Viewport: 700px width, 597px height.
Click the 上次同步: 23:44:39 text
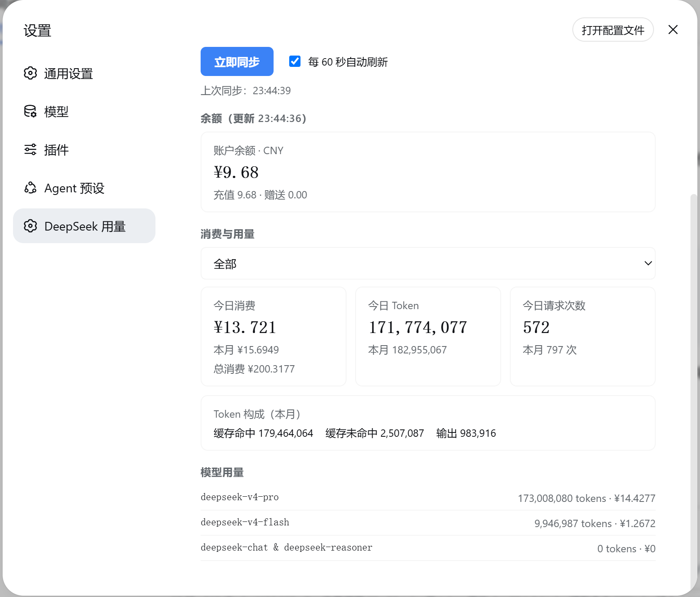click(x=246, y=91)
